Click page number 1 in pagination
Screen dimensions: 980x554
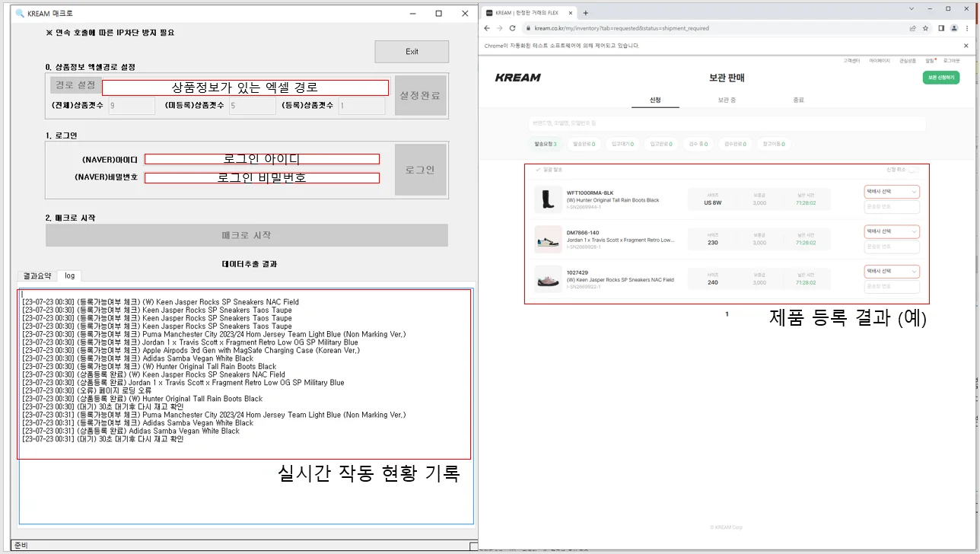(x=727, y=314)
